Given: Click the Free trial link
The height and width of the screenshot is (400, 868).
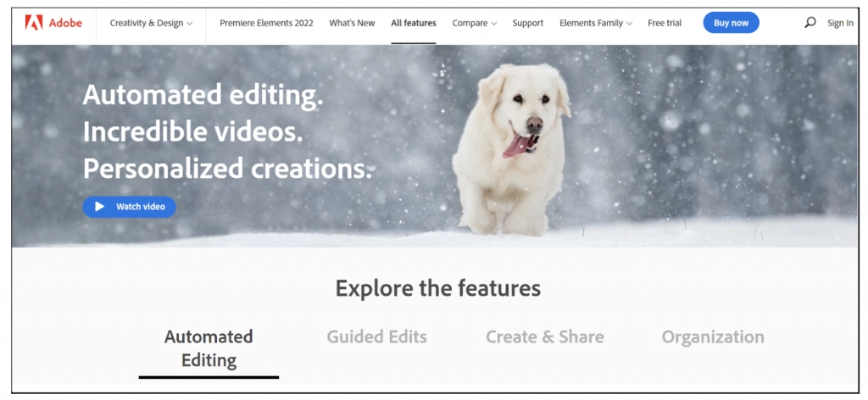Looking at the screenshot, I should [x=665, y=23].
